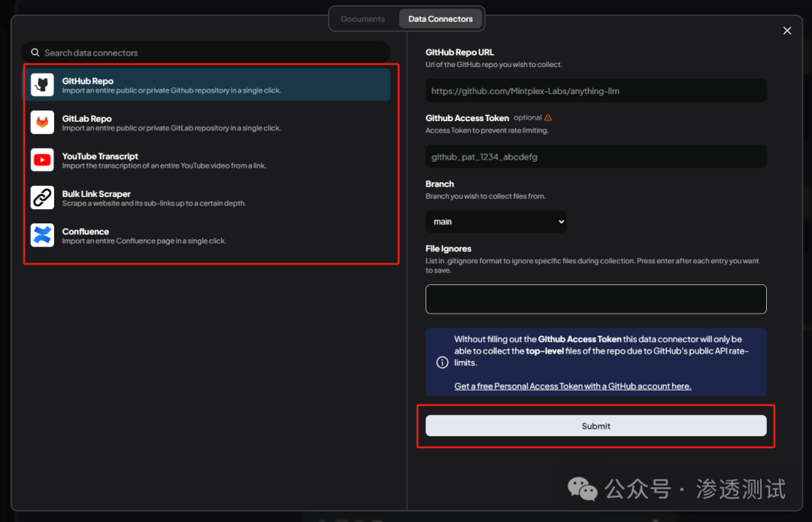Focus the Search data connectors field
The height and width of the screenshot is (522, 812).
[x=205, y=53]
